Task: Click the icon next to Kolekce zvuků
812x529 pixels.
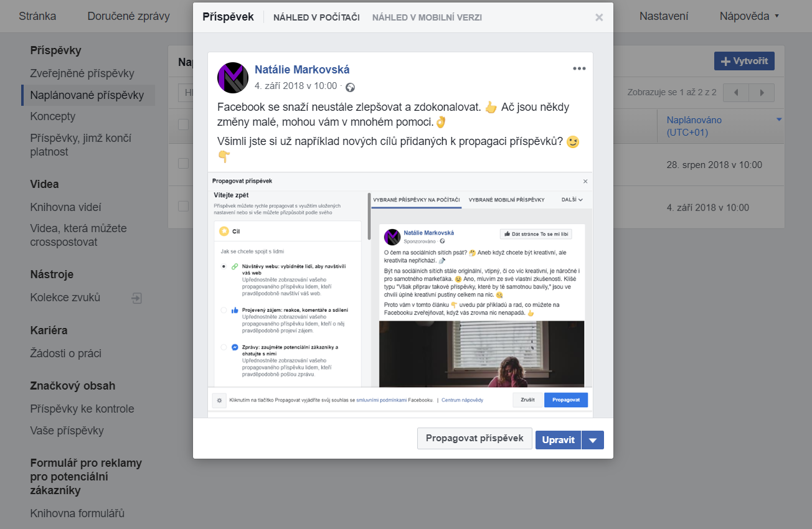Action: [136, 298]
